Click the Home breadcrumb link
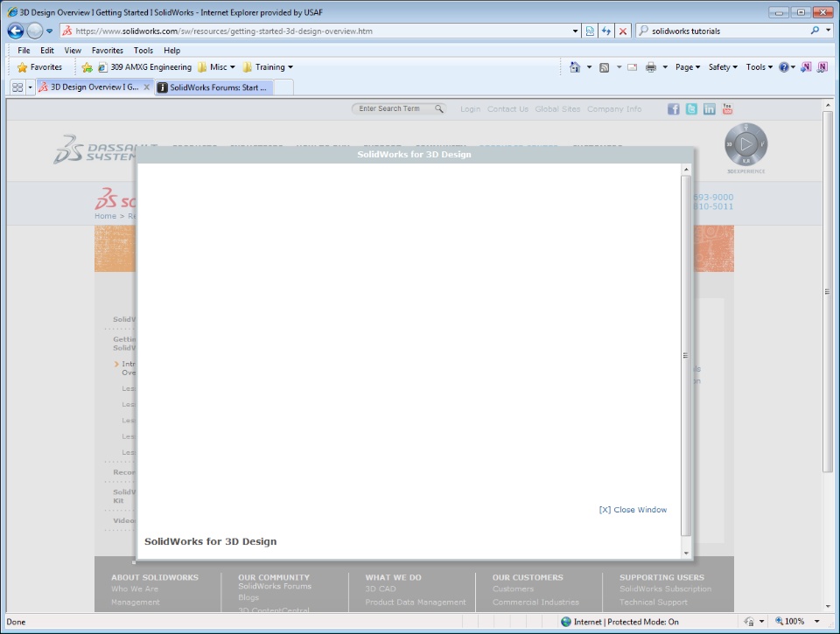 click(106, 216)
